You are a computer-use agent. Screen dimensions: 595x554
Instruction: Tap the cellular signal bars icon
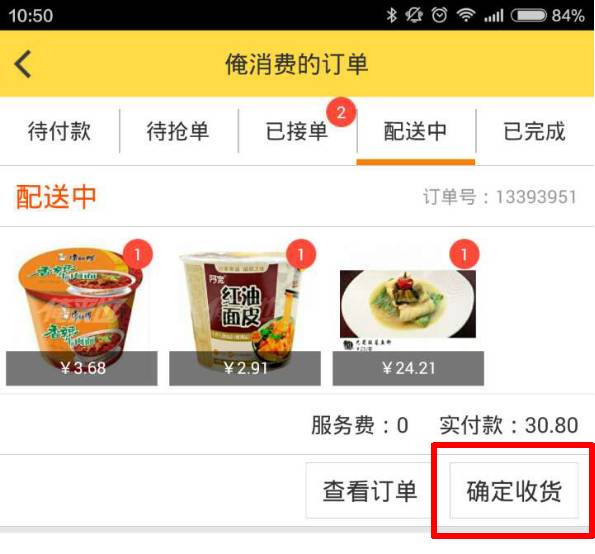[494, 16]
